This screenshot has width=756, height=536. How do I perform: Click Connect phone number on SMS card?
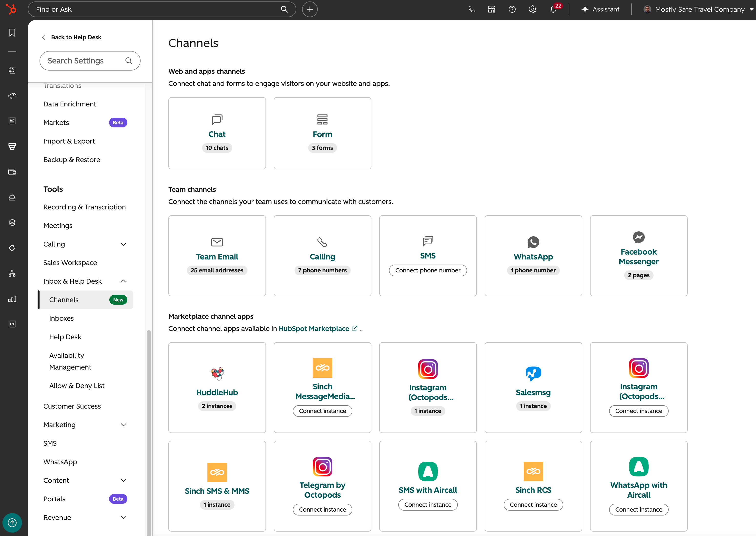428,270
